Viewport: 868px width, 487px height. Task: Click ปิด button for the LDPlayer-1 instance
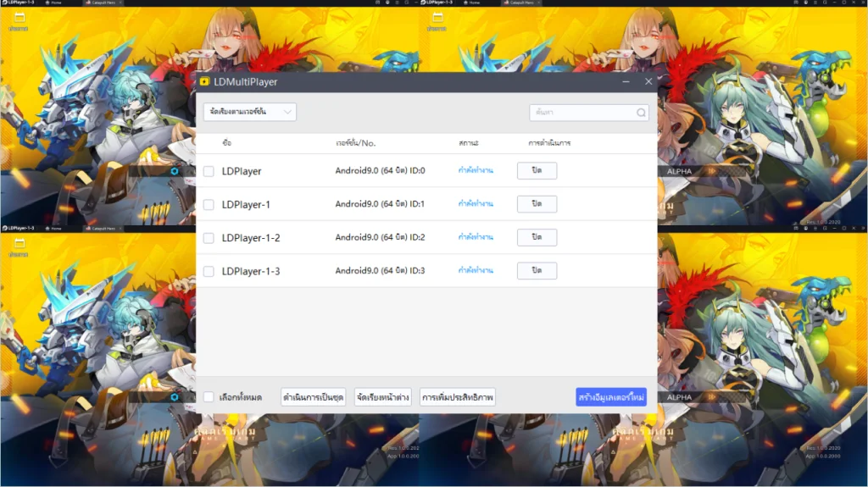coord(537,203)
